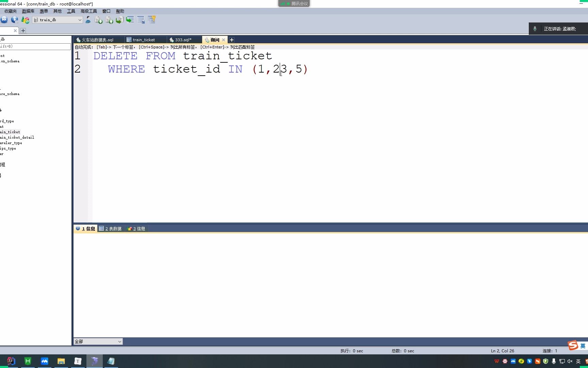
Task: Click the SQLyog dolphin taskbar icon
Action: pyautogui.click(x=95, y=361)
